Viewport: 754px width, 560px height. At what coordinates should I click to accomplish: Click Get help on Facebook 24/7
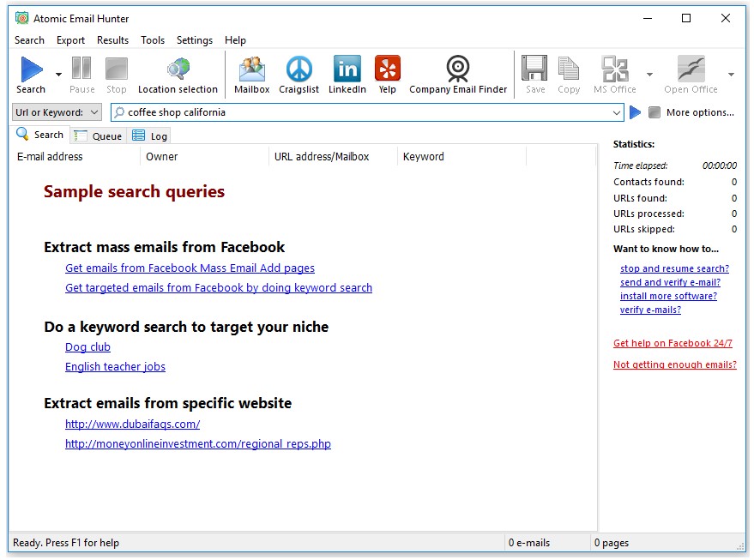click(x=674, y=342)
